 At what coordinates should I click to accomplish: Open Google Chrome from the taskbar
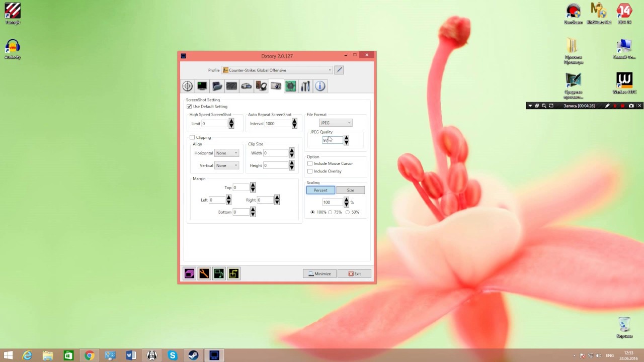pos(90,355)
